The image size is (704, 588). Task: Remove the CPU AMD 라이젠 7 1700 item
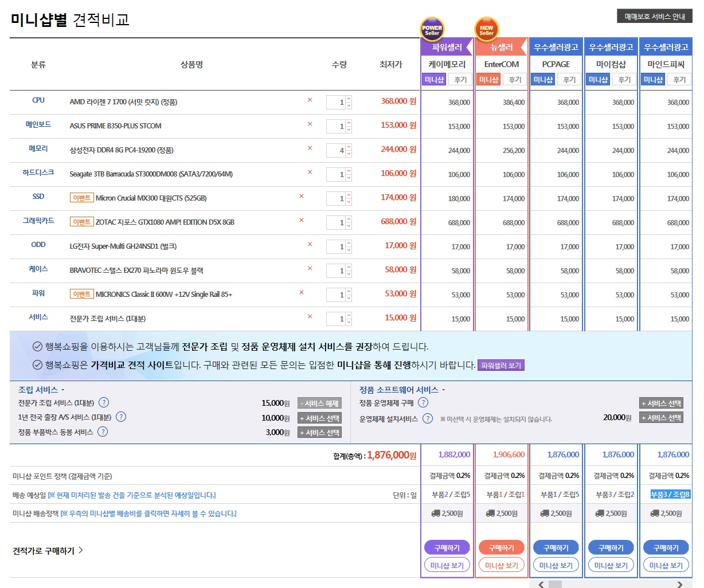pyautogui.click(x=310, y=100)
